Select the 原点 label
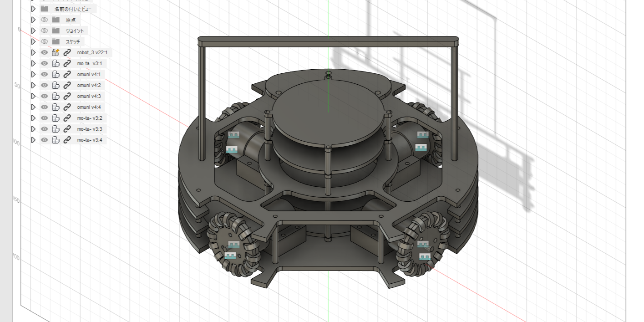The image size is (644, 322). coord(71,20)
